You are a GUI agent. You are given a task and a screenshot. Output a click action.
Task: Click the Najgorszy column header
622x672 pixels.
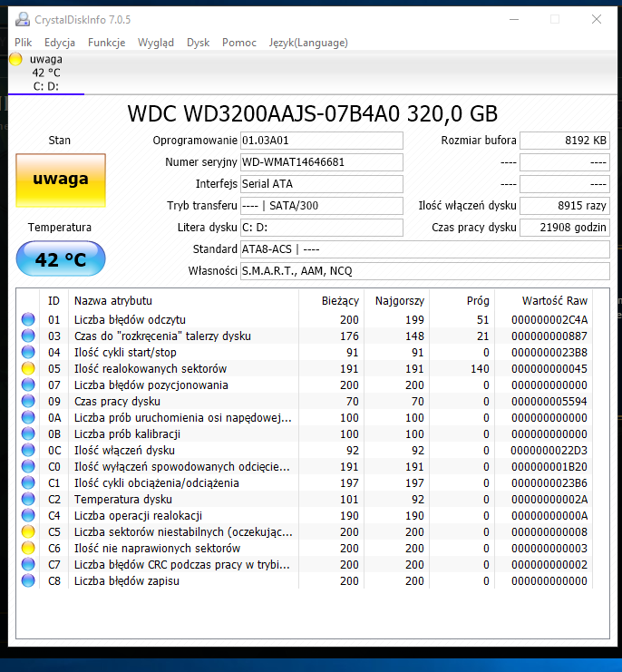[396, 300]
